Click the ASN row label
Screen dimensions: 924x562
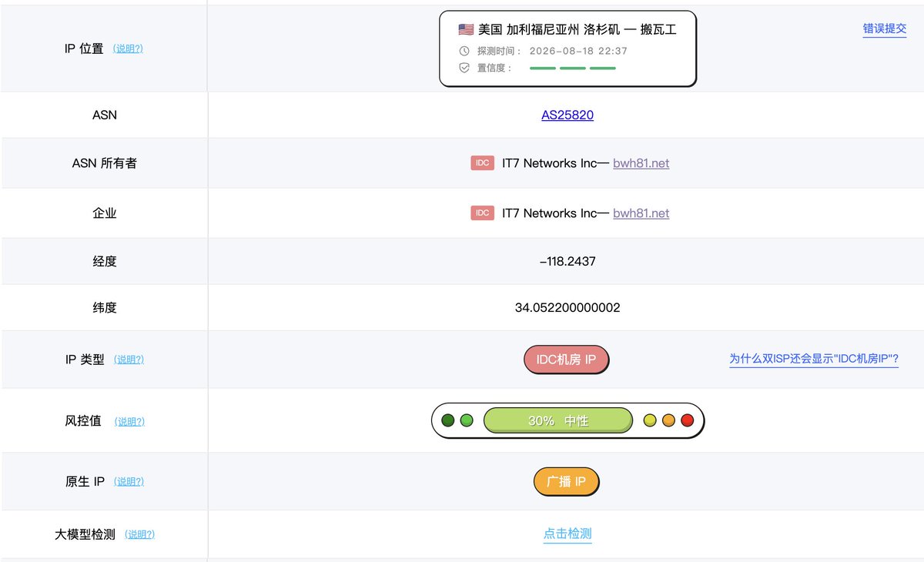point(105,115)
